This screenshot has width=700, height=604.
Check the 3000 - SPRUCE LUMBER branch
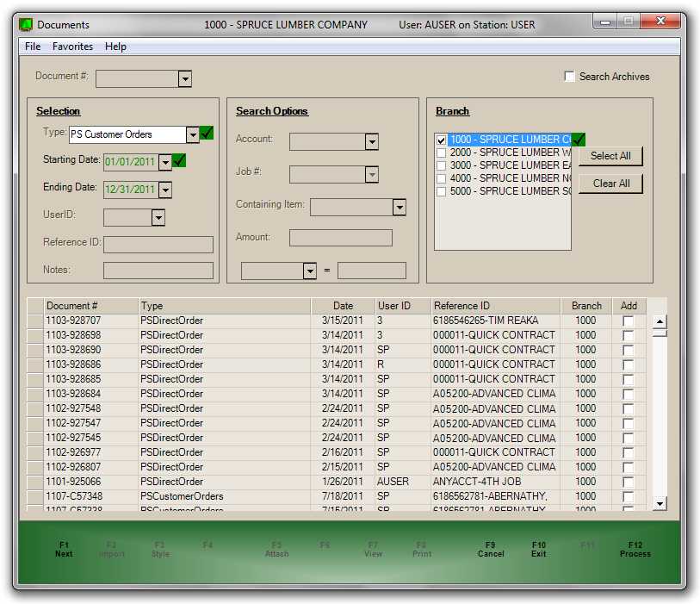click(x=442, y=165)
